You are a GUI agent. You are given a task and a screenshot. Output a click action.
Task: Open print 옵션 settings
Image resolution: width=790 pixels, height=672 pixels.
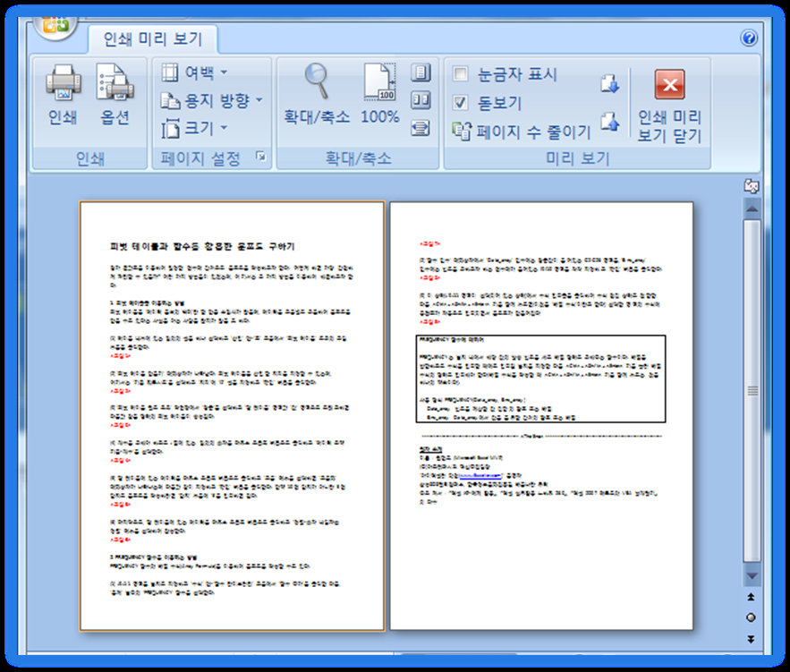click(115, 94)
